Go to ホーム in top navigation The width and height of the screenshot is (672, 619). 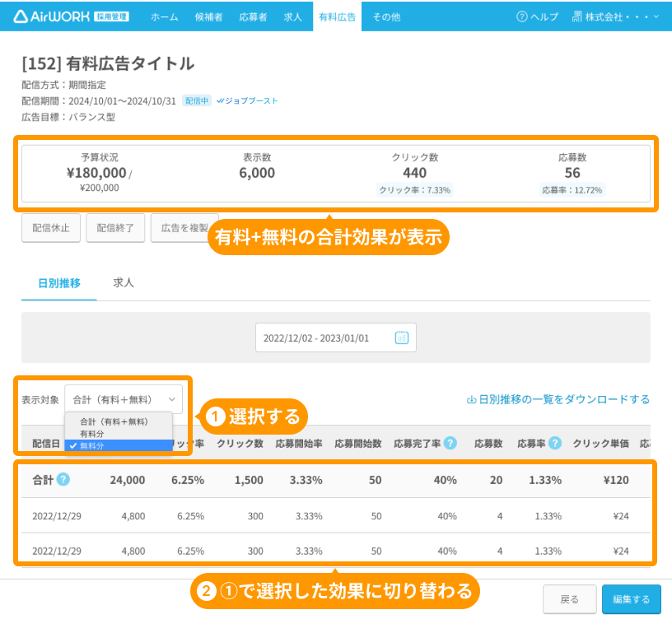click(x=165, y=16)
